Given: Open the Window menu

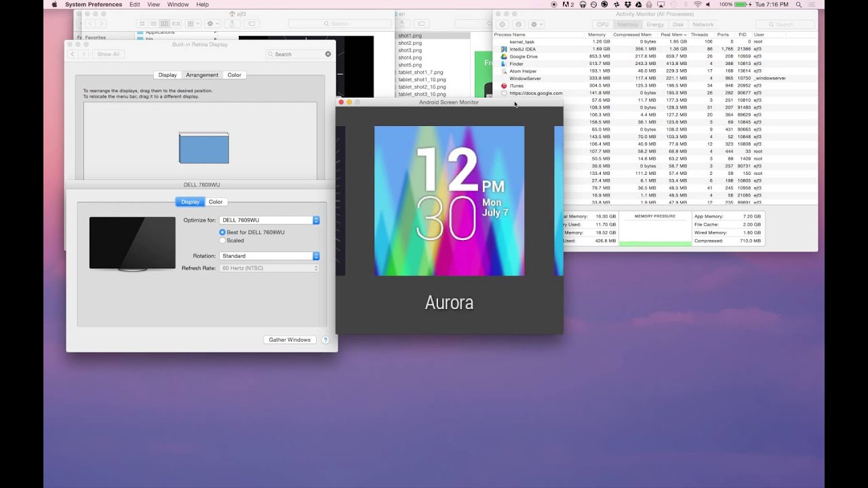Looking at the screenshot, I should [178, 4].
